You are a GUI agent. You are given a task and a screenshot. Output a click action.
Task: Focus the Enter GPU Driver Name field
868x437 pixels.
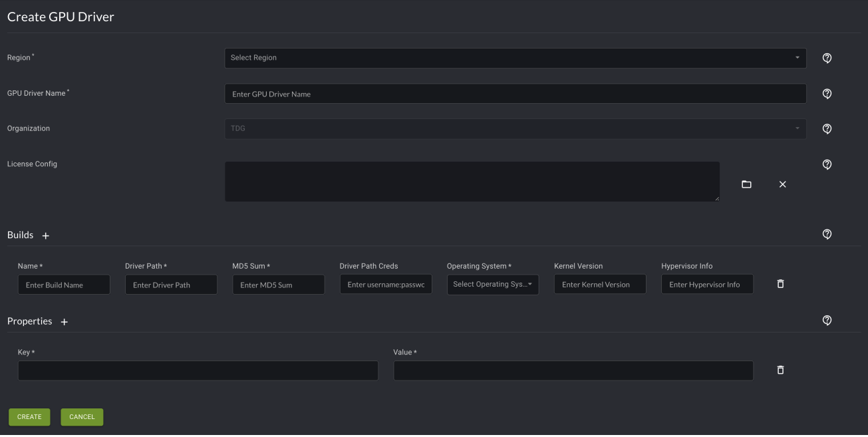point(515,94)
